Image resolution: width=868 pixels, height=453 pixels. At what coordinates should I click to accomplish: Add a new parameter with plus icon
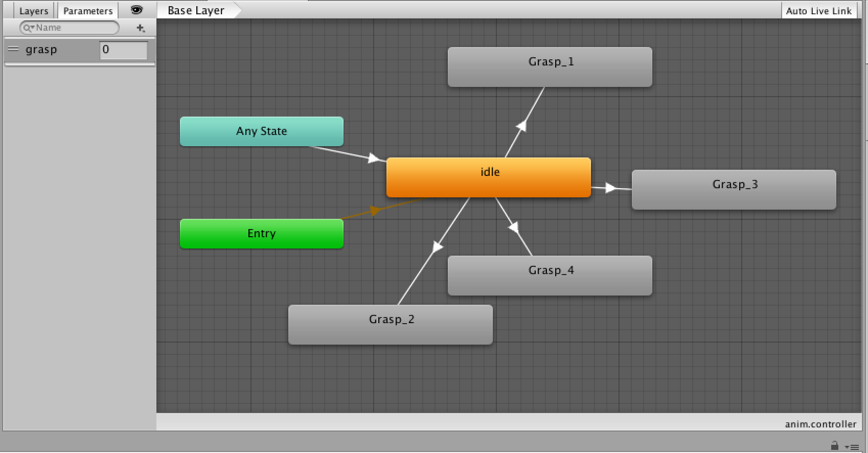click(141, 28)
